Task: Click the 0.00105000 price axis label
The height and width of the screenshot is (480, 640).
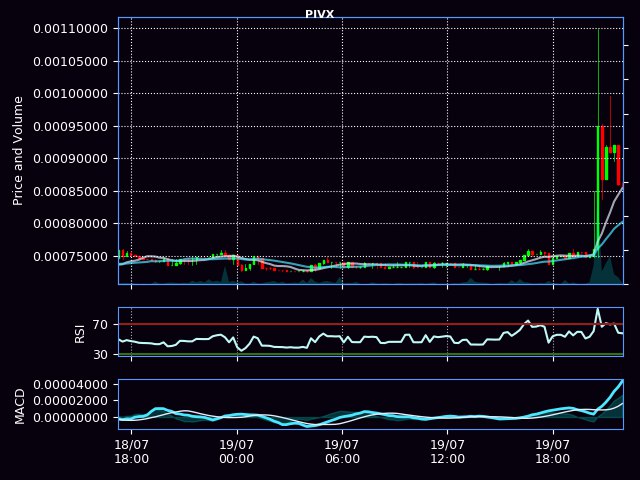Action: tap(71, 62)
